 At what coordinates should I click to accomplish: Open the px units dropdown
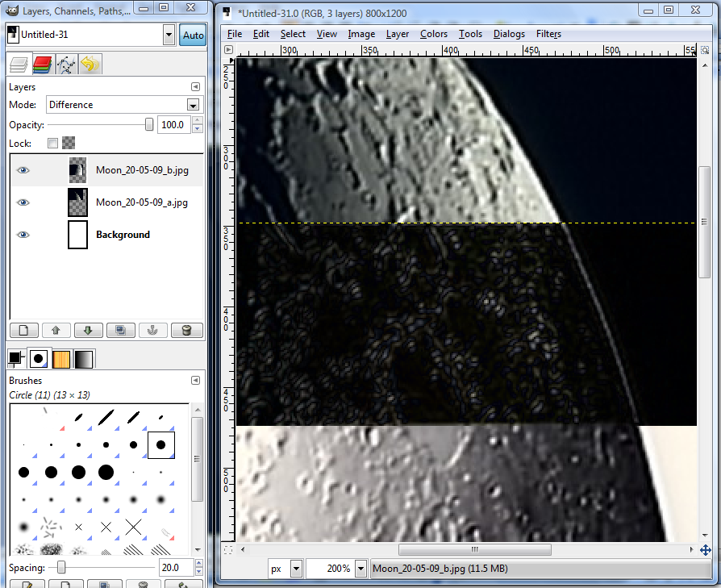pos(294,569)
